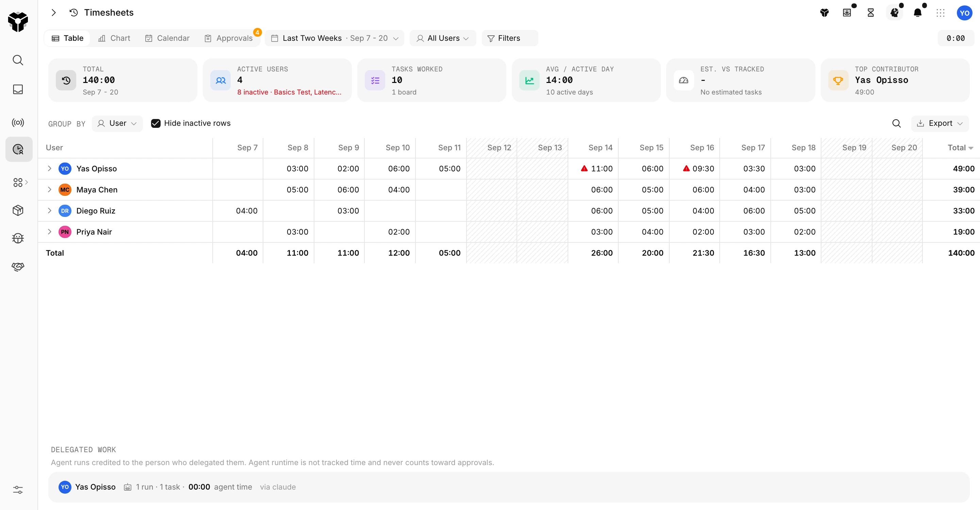980x510 pixels.
Task: Expand Yas Opisso row
Action: (x=49, y=168)
